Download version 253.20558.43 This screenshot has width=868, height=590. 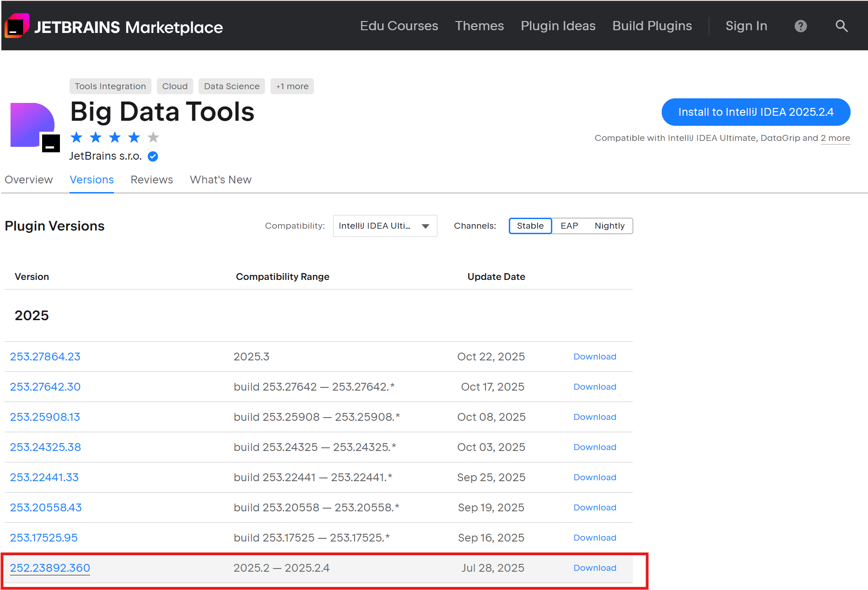click(595, 508)
